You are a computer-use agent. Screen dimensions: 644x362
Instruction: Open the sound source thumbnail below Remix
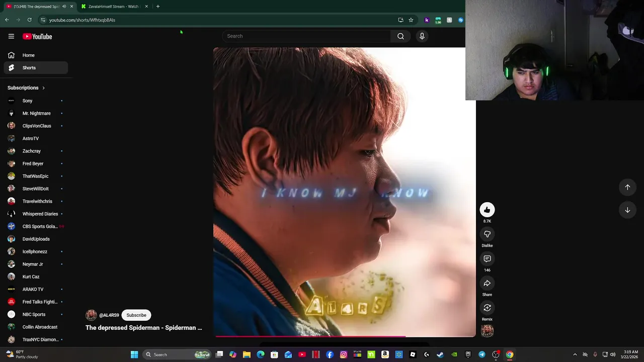(x=487, y=331)
